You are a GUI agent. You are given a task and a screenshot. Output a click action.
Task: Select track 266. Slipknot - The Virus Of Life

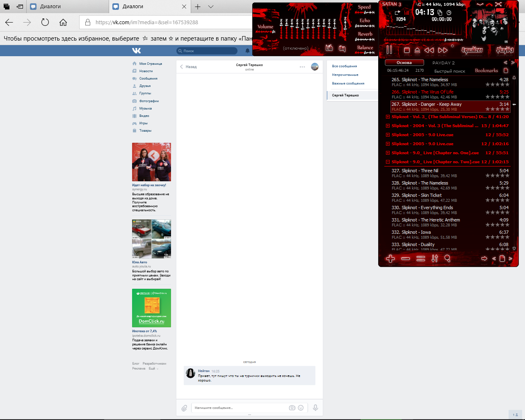pos(450,94)
